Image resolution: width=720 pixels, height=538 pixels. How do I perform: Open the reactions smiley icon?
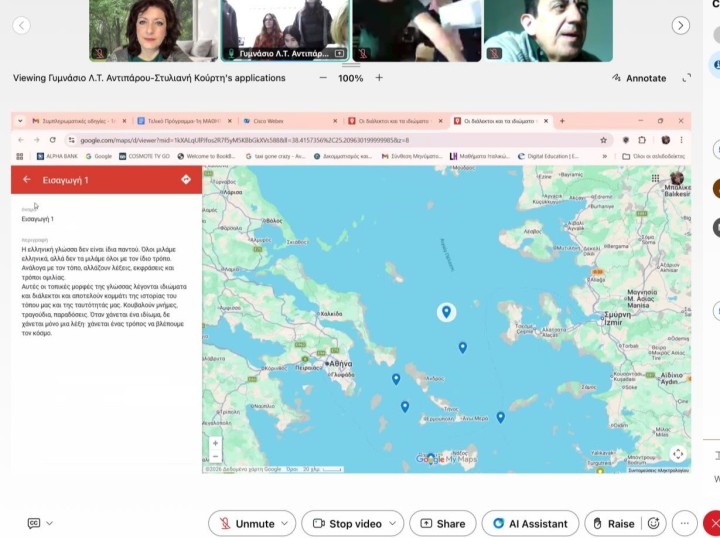[654, 523]
